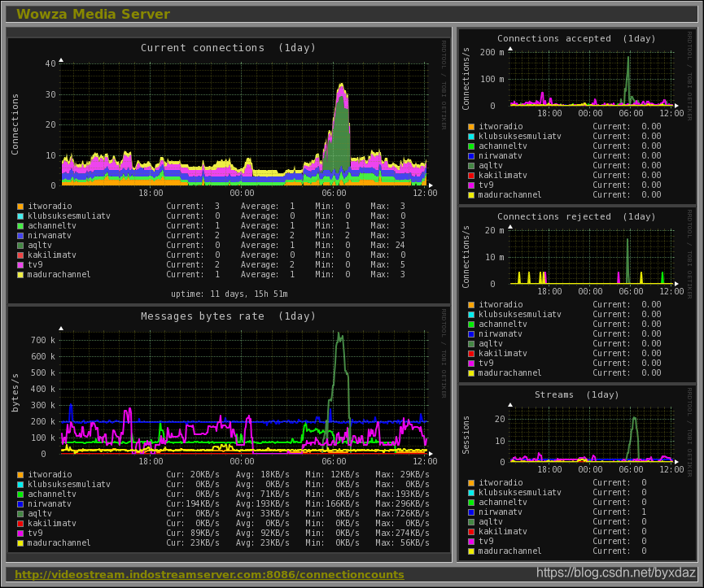Click the Wowza Media Server title
Image resolution: width=704 pixels, height=588 pixels.
point(94,14)
